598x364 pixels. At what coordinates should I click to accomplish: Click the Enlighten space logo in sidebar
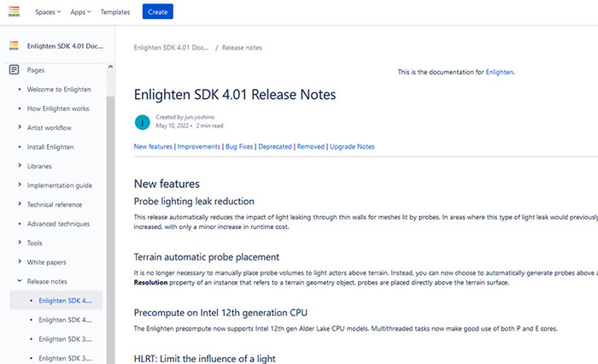[x=14, y=45]
